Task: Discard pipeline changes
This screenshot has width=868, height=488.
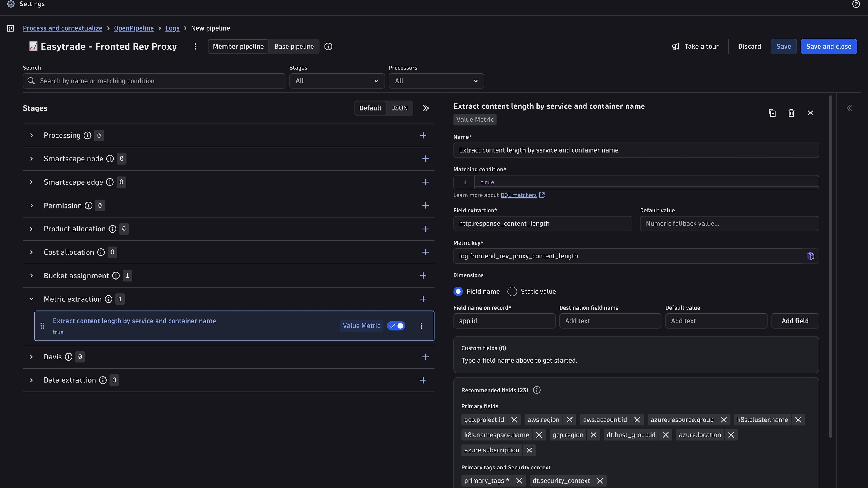Action: [749, 47]
